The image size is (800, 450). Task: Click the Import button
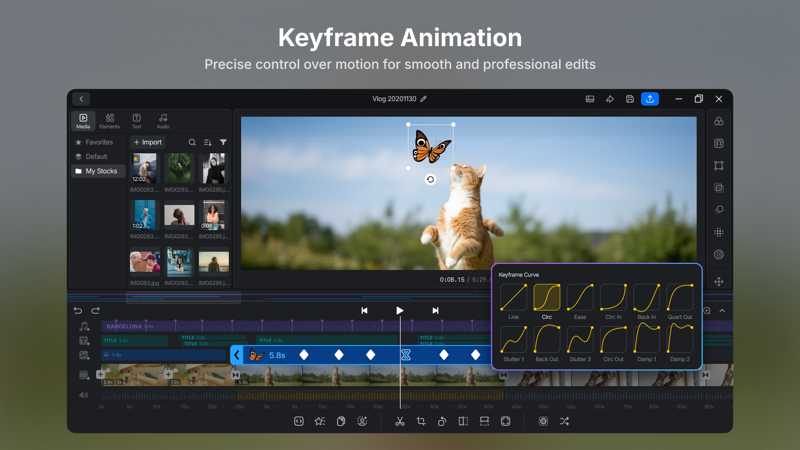pyautogui.click(x=147, y=142)
